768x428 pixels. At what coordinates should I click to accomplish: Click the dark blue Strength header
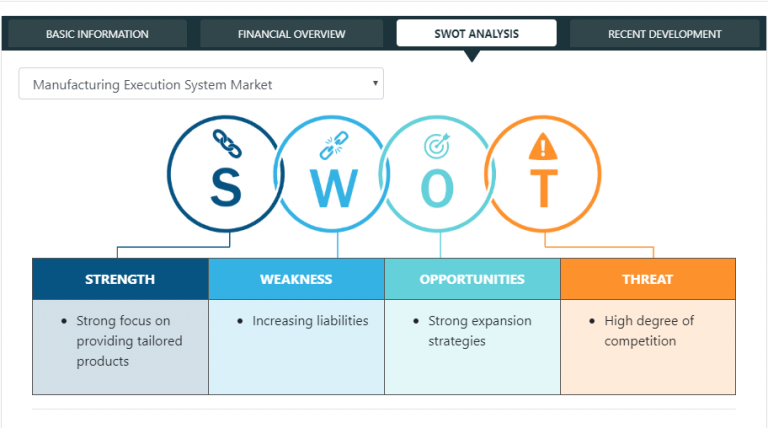coord(120,279)
